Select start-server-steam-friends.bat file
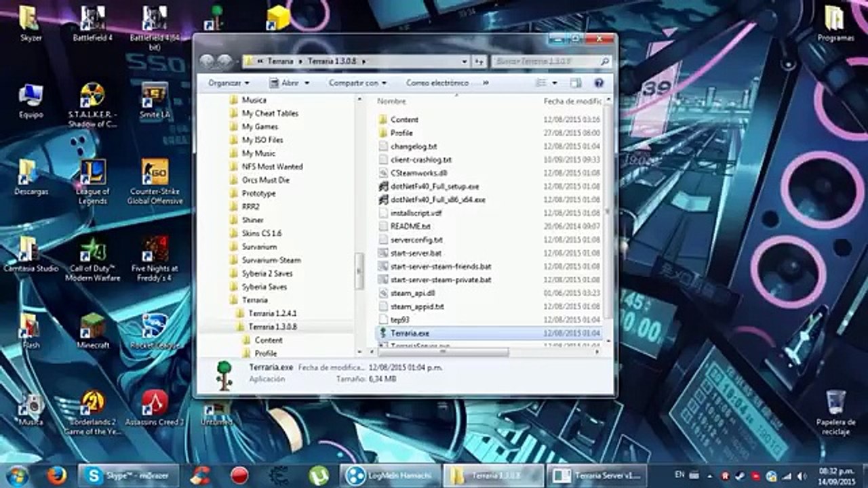The image size is (868, 488). 441,266
